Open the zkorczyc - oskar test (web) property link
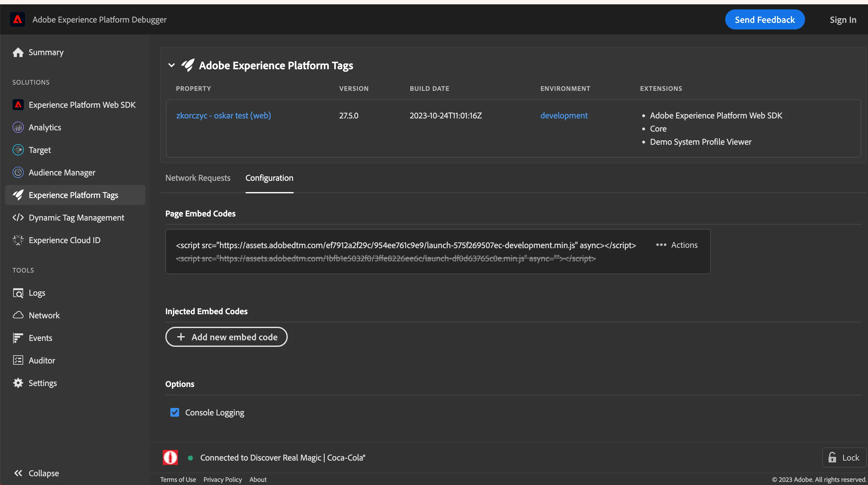The width and height of the screenshot is (868, 485). pyautogui.click(x=223, y=116)
